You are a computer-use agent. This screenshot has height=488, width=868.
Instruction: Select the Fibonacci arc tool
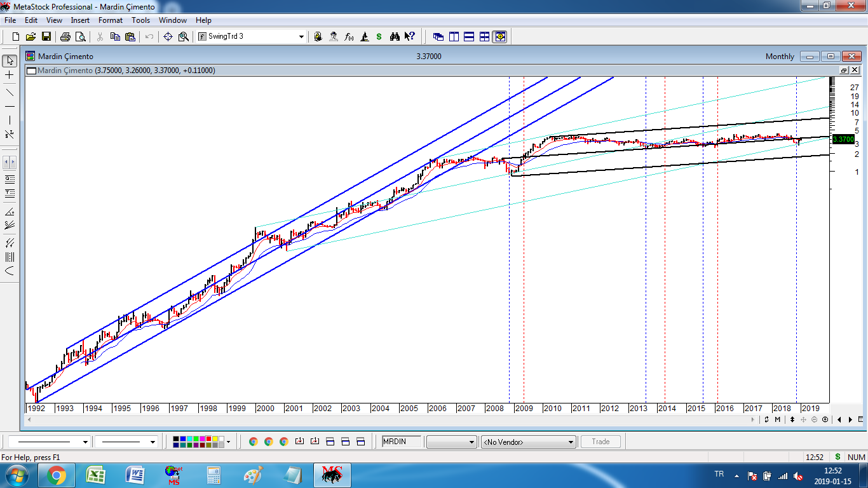pos(10,271)
